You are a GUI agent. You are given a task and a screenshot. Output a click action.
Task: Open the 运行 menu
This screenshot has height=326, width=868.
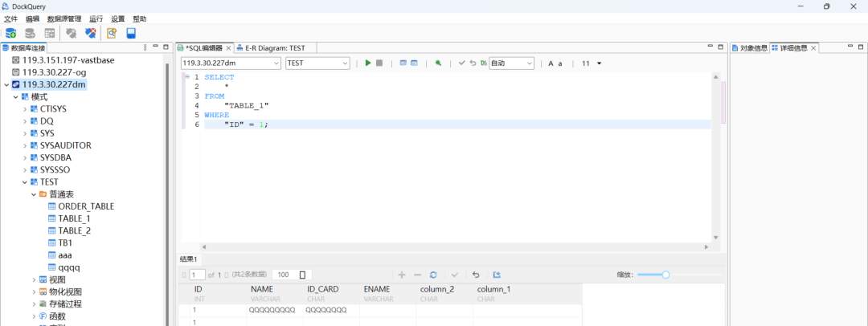coord(96,18)
